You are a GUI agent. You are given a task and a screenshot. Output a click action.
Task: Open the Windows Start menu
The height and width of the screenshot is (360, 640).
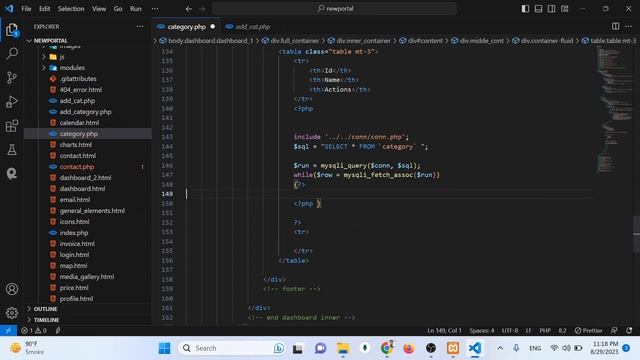click(164, 348)
